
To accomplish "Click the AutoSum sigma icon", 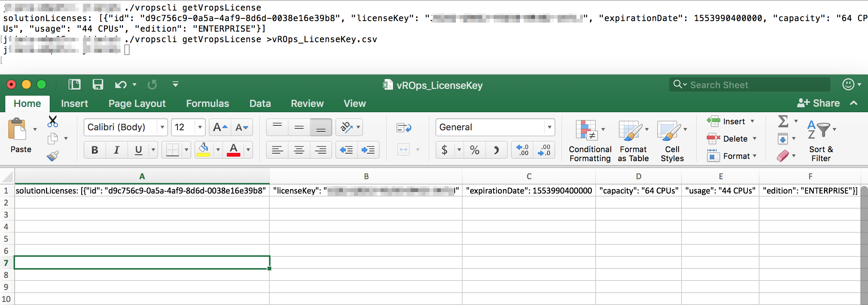I will tap(783, 121).
